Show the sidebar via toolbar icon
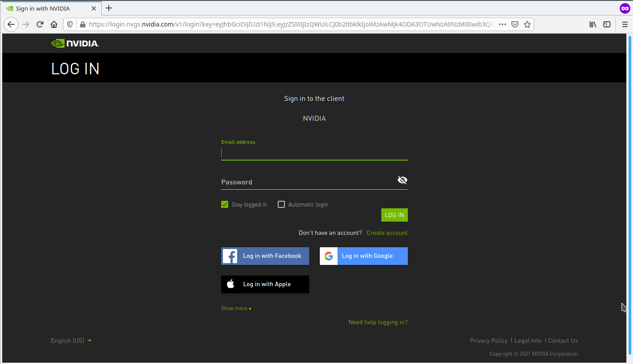 [x=607, y=24]
